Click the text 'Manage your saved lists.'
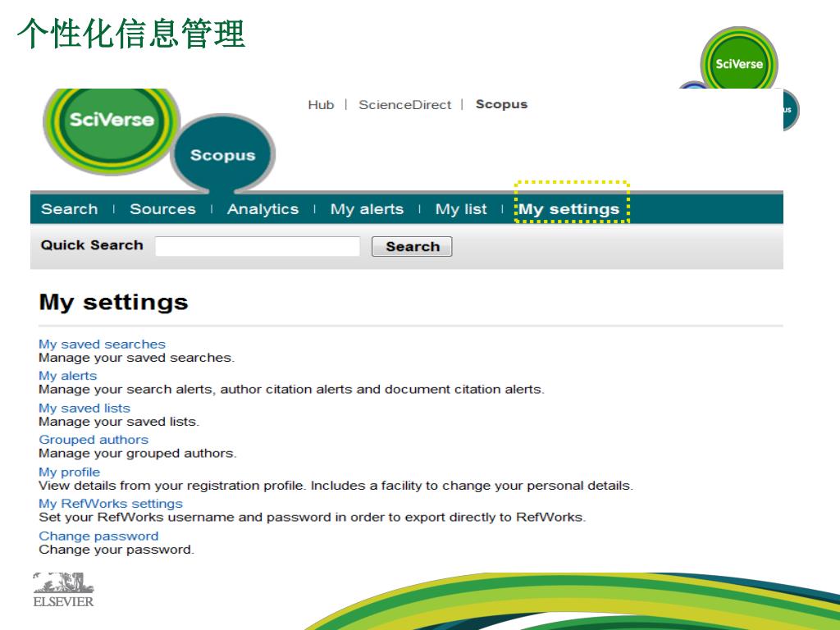 point(119,422)
